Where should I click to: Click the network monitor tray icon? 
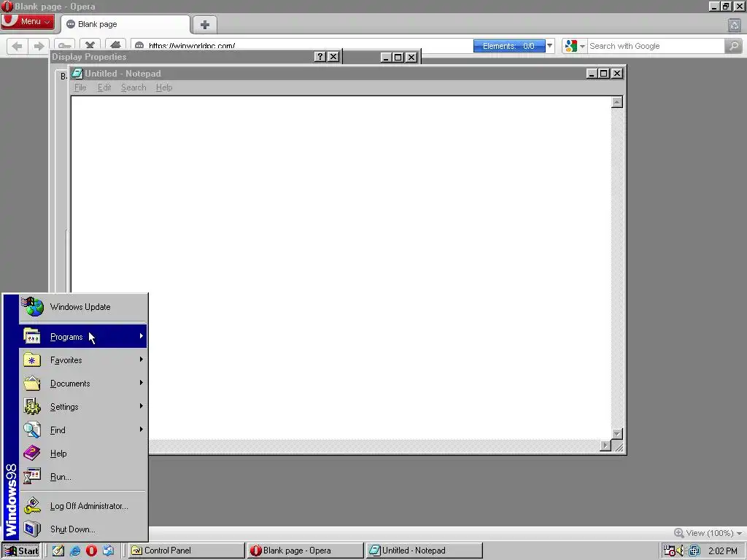coord(694,551)
